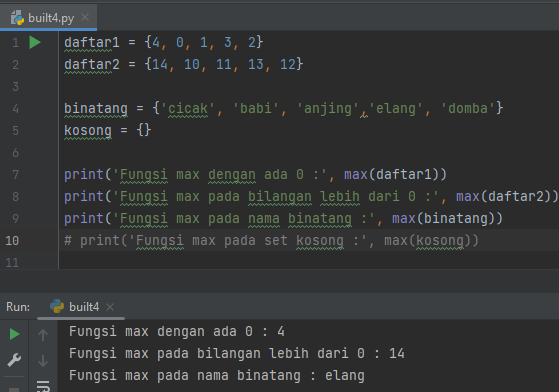The height and width of the screenshot is (392, 559).
Task: Click the commented print on line 10
Action: point(271,241)
